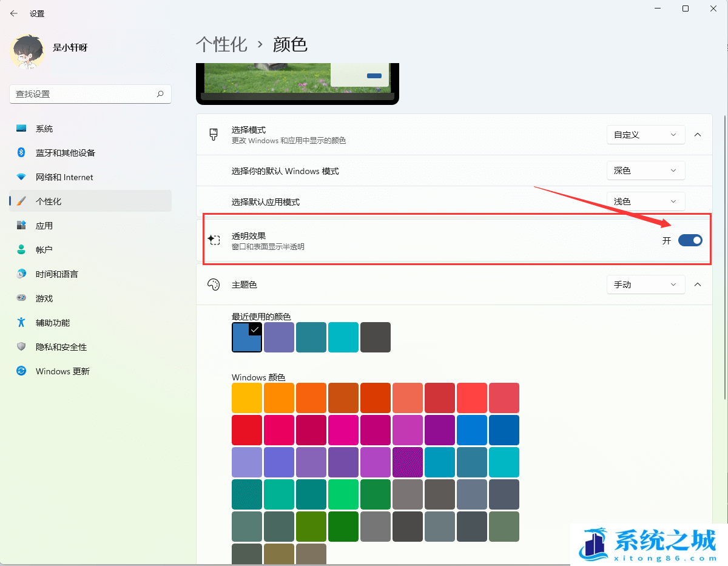Click the 透明效果 sparkle icon
Screen dimensions: 728x566
[x=213, y=240]
